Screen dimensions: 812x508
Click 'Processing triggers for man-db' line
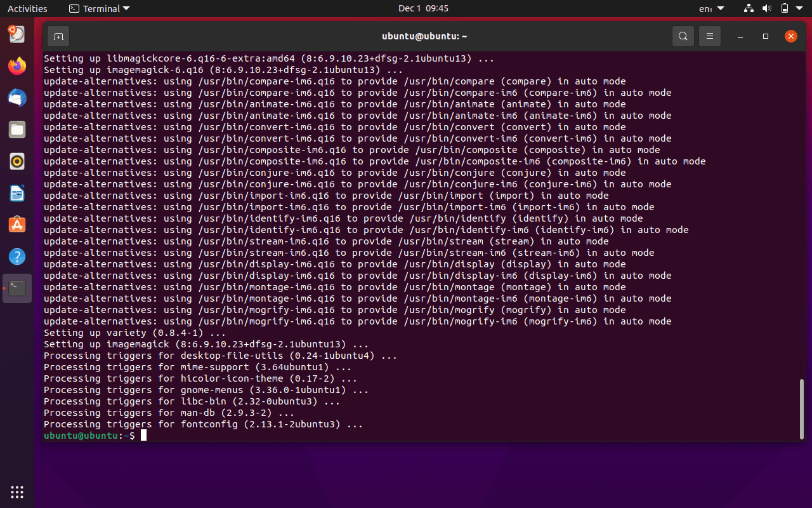tap(169, 413)
